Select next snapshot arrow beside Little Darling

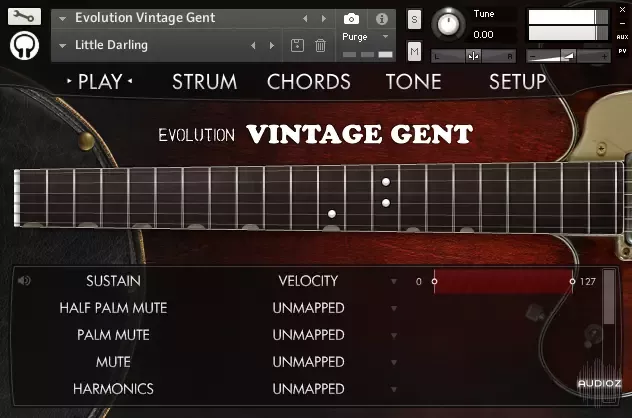click(x=272, y=46)
